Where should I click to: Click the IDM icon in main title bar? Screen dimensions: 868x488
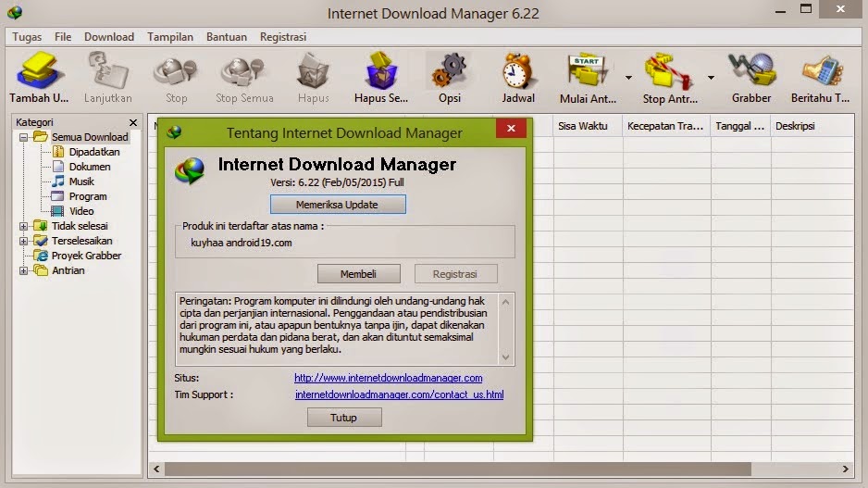(x=15, y=12)
